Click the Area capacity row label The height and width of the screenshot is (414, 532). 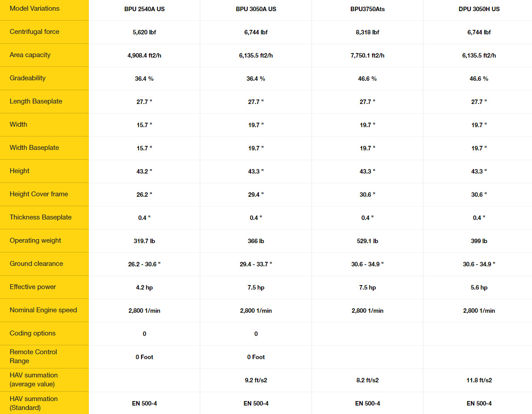30,55
